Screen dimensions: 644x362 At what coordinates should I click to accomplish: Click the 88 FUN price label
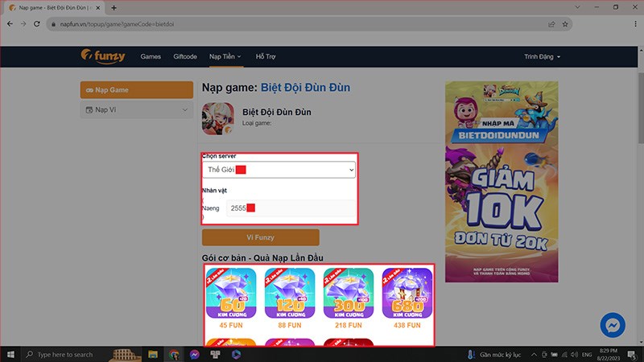coord(290,325)
